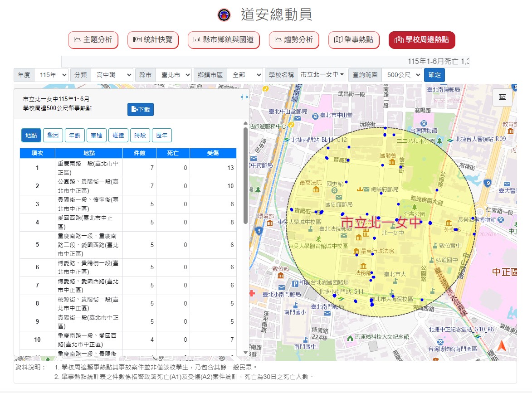Click the 最高行政法院 building icon
The width and height of the screenshot is (532, 393).
356,251
